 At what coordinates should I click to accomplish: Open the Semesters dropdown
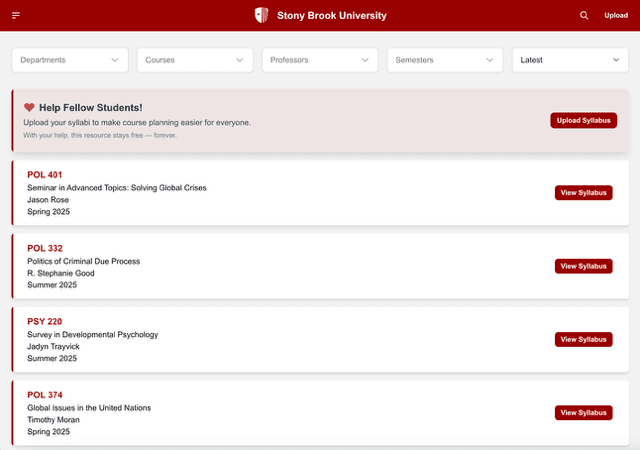[x=445, y=60]
